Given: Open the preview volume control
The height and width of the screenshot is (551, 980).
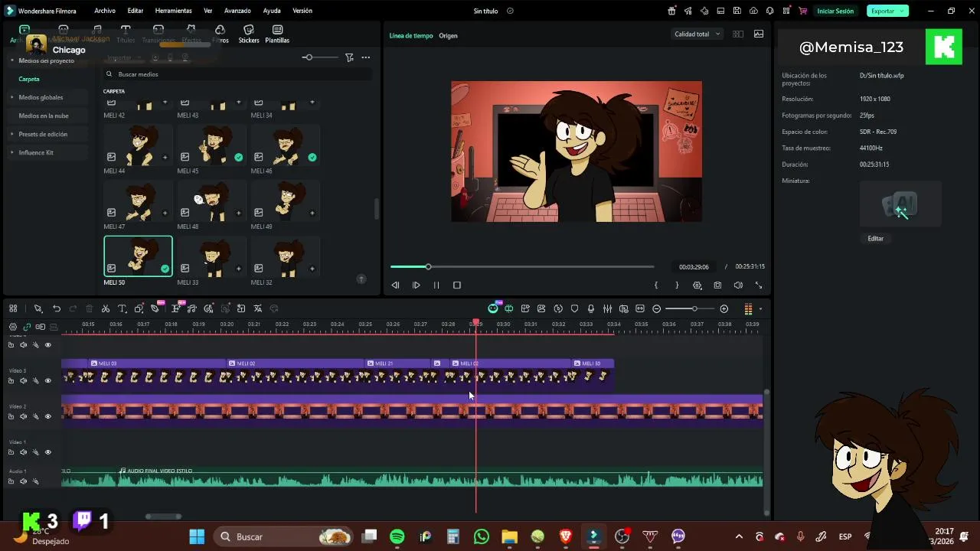Looking at the screenshot, I should point(738,285).
